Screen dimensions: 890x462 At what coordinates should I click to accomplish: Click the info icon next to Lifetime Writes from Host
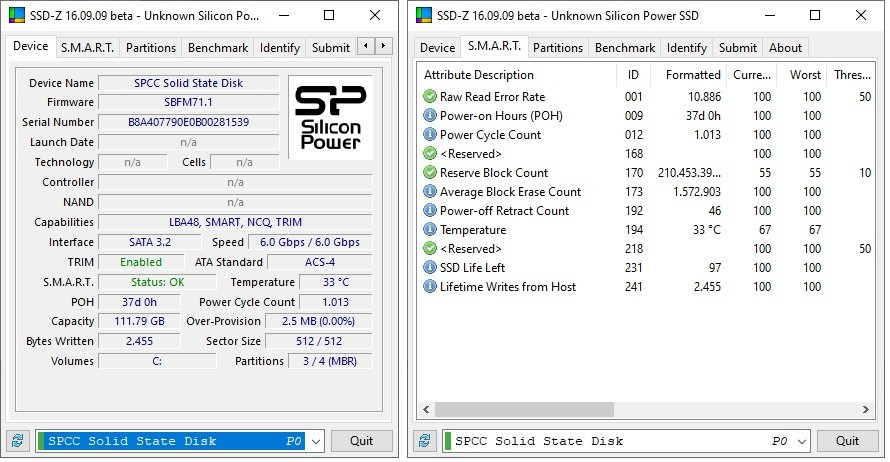(430, 287)
